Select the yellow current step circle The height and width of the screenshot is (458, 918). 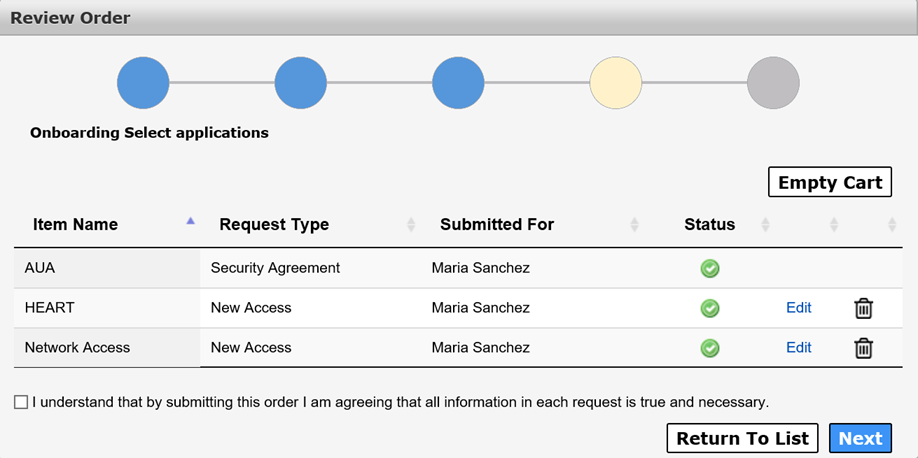coord(616,83)
